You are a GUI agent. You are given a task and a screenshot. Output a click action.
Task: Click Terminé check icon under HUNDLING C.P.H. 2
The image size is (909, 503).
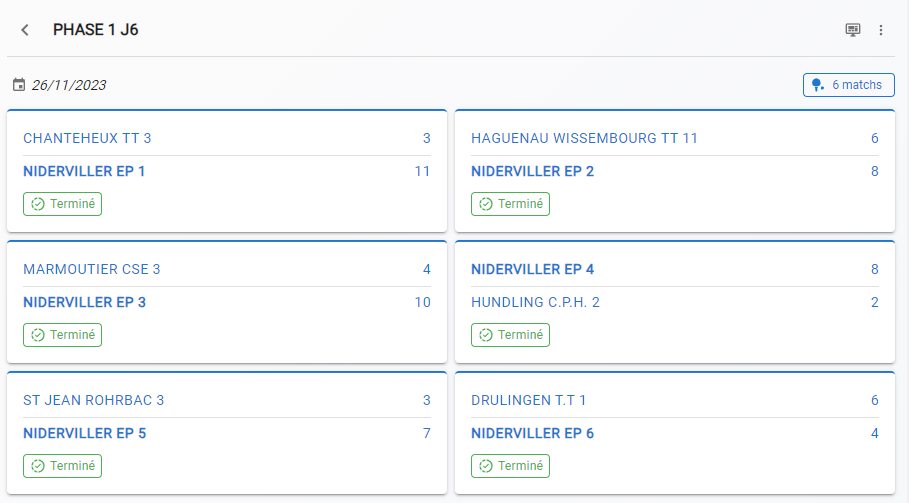(486, 335)
